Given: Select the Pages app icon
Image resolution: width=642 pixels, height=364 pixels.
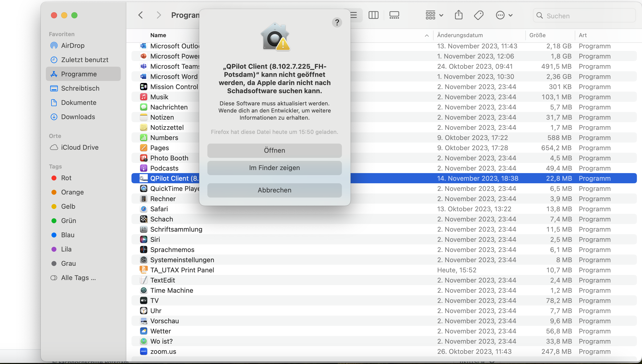Looking at the screenshot, I should tap(144, 148).
